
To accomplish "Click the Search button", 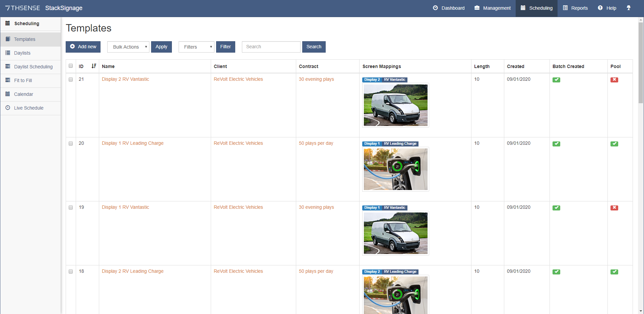I will (x=314, y=47).
